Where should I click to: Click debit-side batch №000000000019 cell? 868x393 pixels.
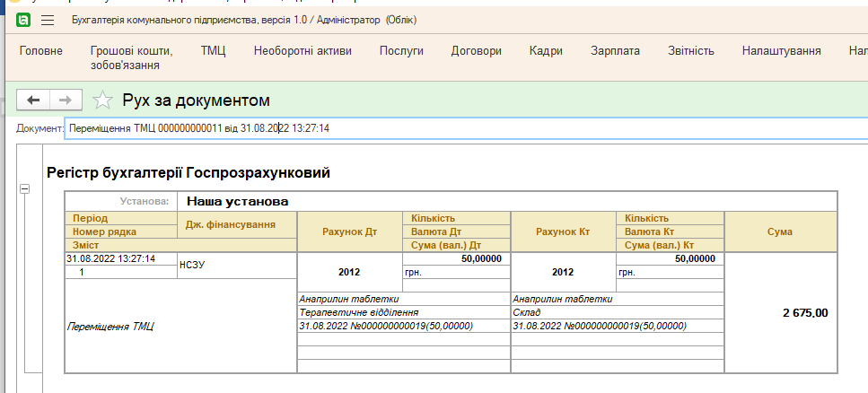click(404, 326)
